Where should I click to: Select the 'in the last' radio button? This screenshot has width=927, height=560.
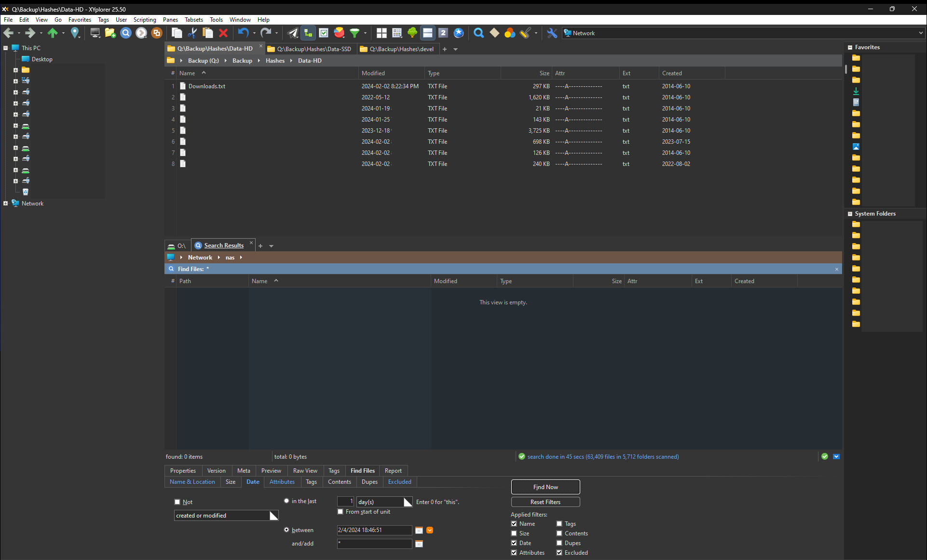tap(286, 501)
